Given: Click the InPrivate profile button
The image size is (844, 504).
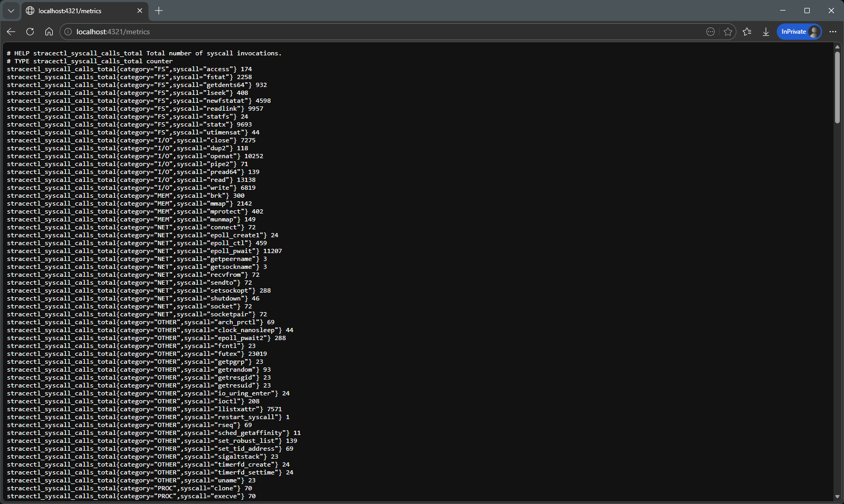Looking at the screenshot, I should (x=799, y=32).
